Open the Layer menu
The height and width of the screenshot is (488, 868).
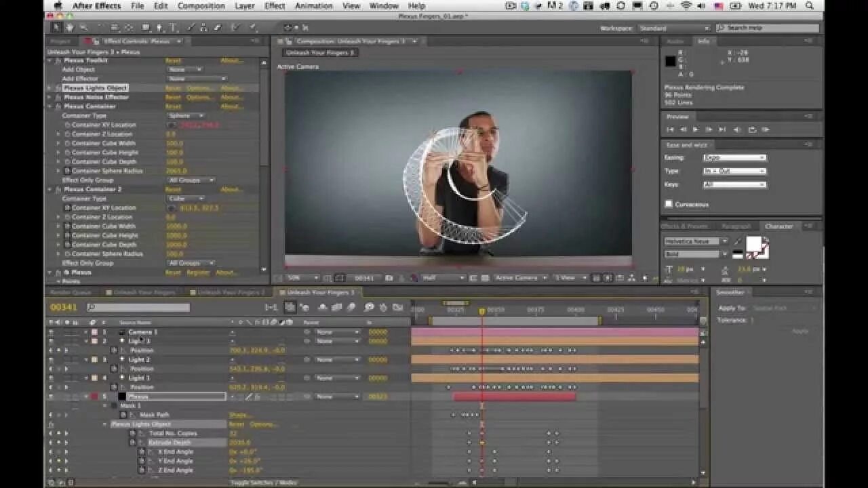[x=244, y=5]
